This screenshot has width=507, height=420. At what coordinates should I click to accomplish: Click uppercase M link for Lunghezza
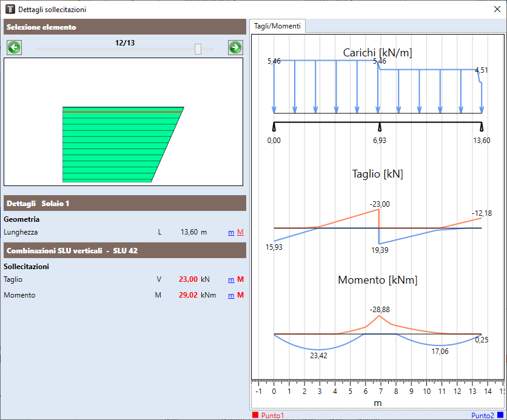coord(240,232)
